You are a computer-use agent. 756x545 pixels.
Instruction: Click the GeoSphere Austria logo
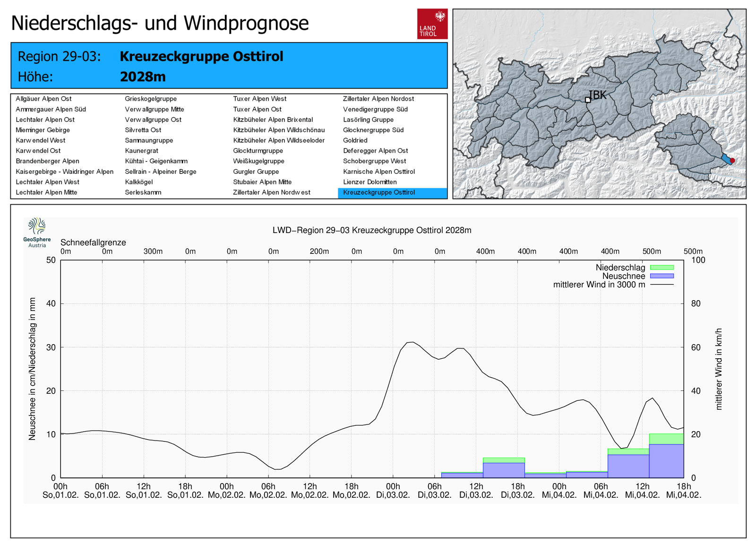[x=37, y=232]
